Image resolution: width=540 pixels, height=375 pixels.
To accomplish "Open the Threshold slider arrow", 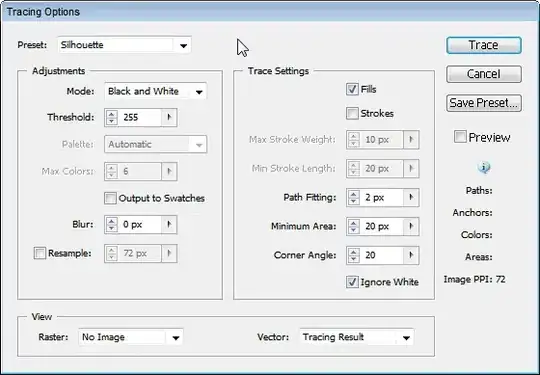I will (x=169, y=117).
